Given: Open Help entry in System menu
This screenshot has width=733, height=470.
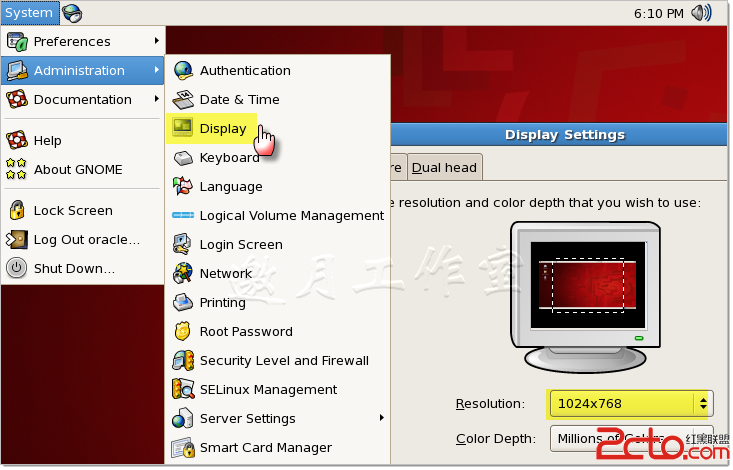Looking at the screenshot, I should click(82, 140).
